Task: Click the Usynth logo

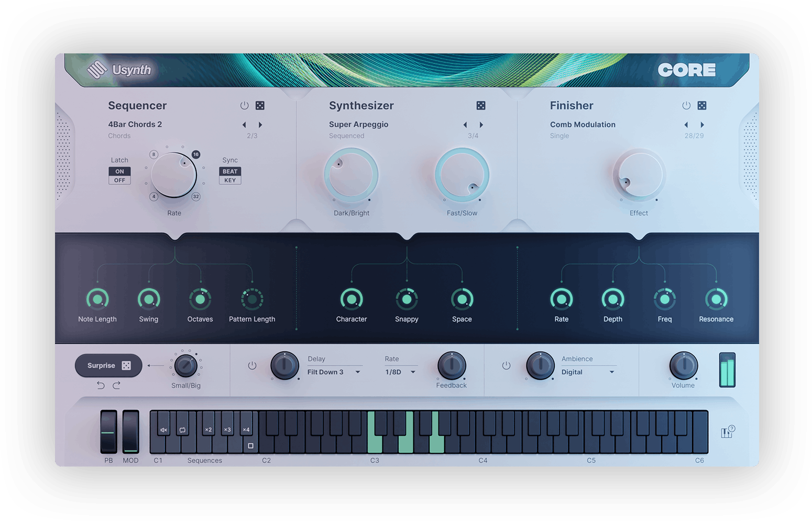Action: point(119,70)
